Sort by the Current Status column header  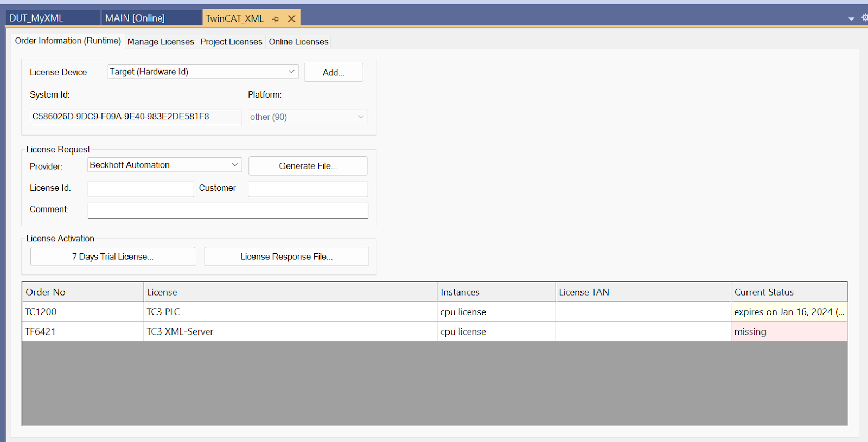[789, 292]
